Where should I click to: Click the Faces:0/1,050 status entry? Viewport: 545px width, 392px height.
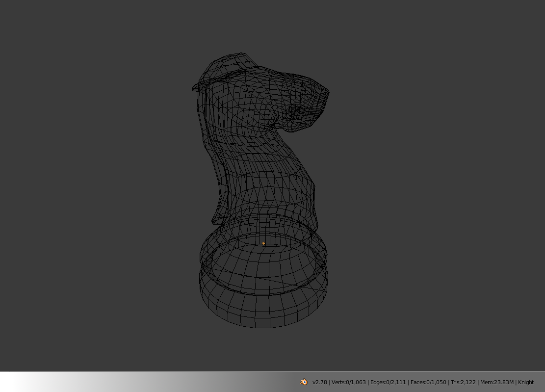click(x=428, y=382)
